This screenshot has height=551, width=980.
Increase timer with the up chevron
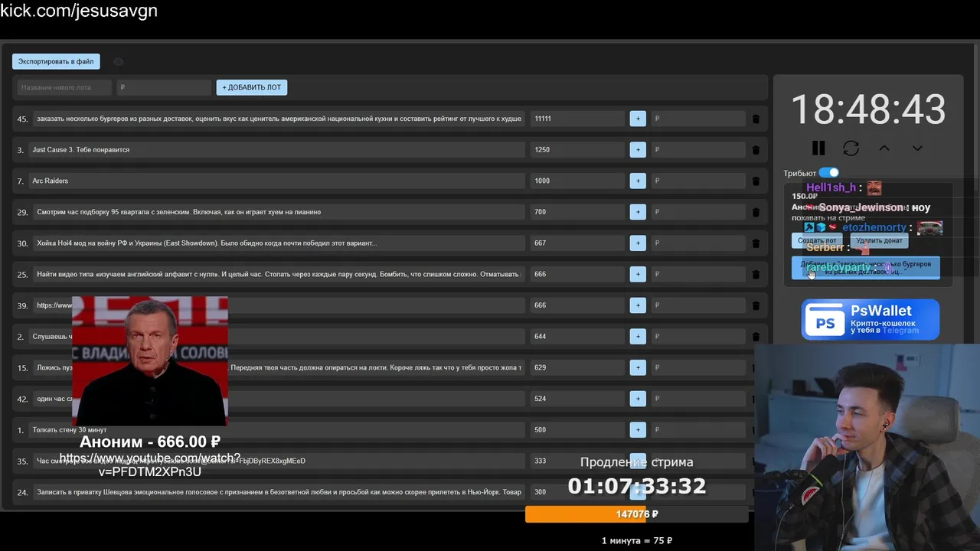[884, 148]
